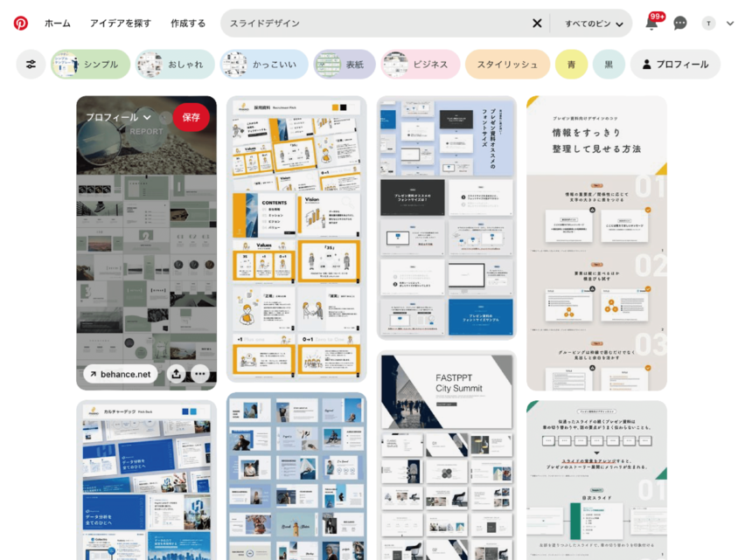The image size is (738, 560).
Task: Click share icon on hovered pin
Action: (x=176, y=374)
